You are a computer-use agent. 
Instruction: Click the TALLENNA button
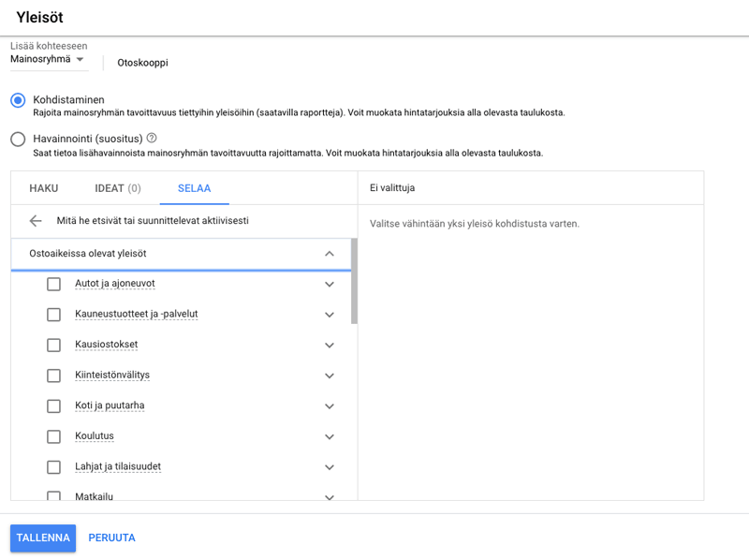(x=42, y=538)
